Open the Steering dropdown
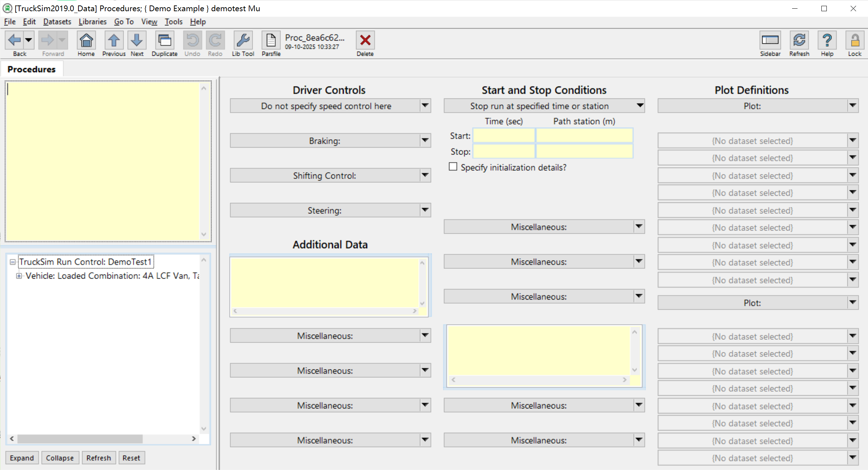The height and width of the screenshot is (470, 868). click(x=425, y=210)
